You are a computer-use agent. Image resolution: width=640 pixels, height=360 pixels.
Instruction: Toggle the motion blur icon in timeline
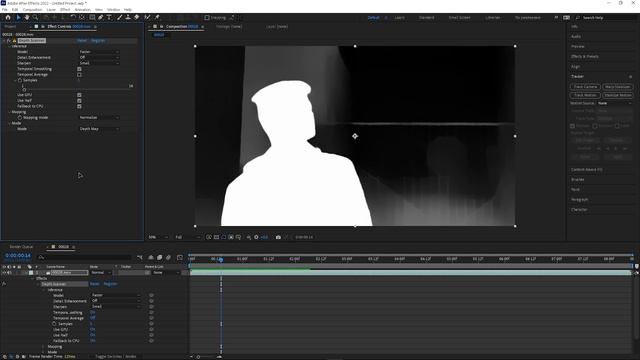(x=169, y=257)
